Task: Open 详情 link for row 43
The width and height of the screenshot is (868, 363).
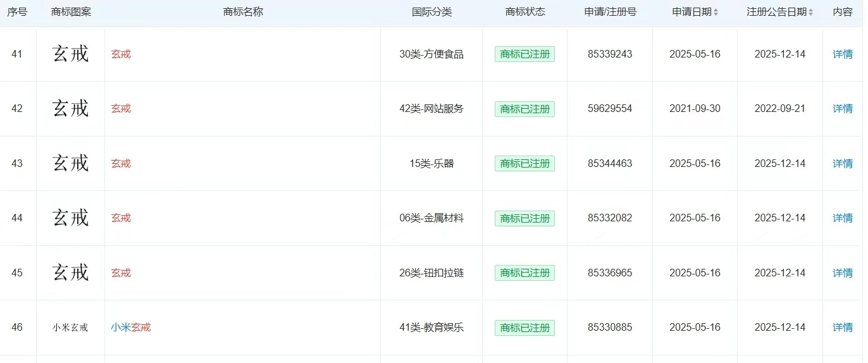Action: click(x=843, y=164)
